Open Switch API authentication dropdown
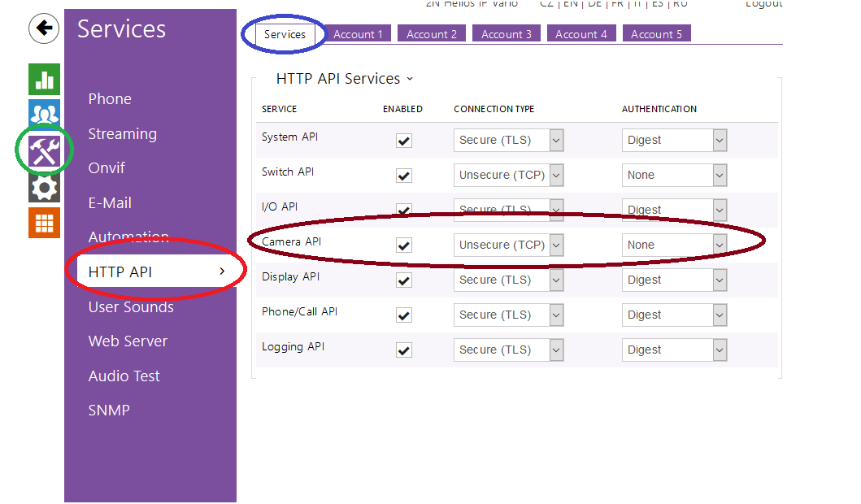 coord(673,175)
